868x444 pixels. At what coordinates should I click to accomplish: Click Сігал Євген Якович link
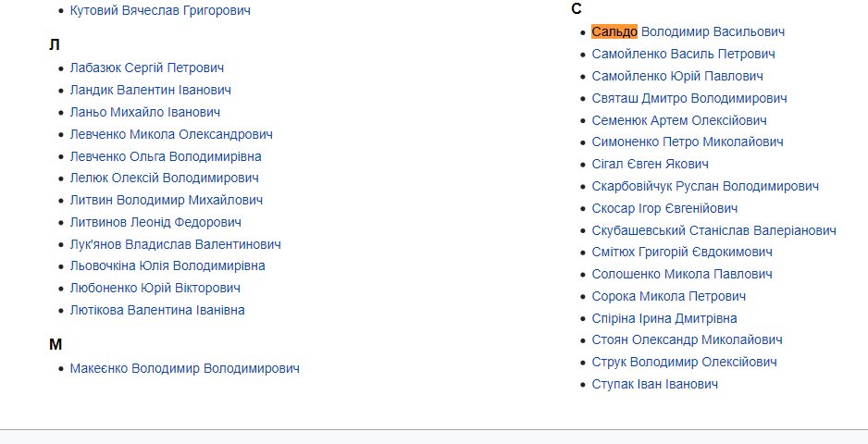pyautogui.click(x=650, y=164)
